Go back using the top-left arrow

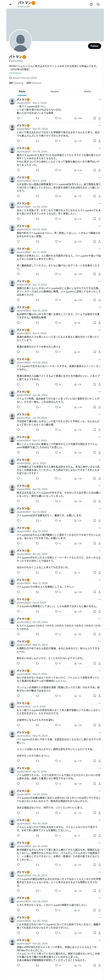(x=11, y=5)
